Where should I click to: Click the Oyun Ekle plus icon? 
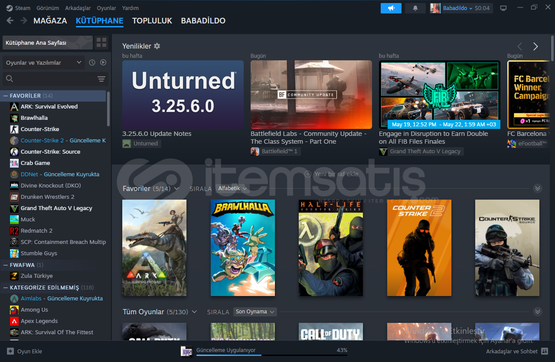click(x=10, y=351)
